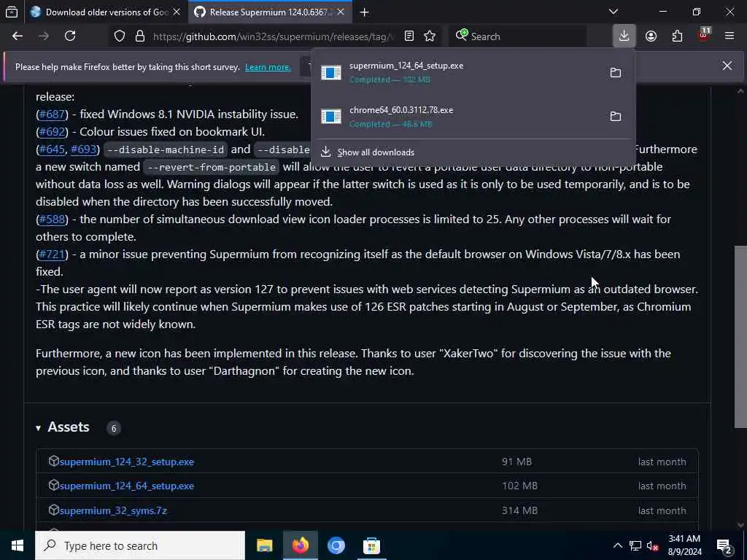
Task: Open the Action Center notifications
Action: click(724, 545)
